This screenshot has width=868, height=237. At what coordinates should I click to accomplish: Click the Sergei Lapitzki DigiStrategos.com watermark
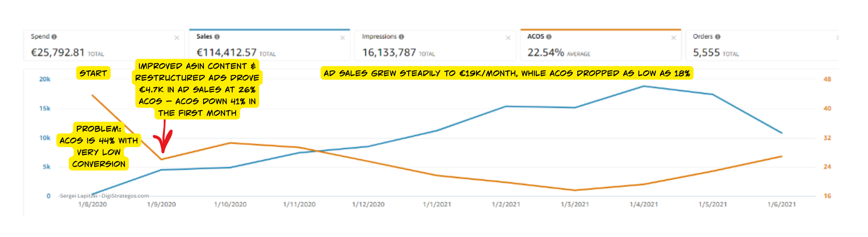(104, 196)
